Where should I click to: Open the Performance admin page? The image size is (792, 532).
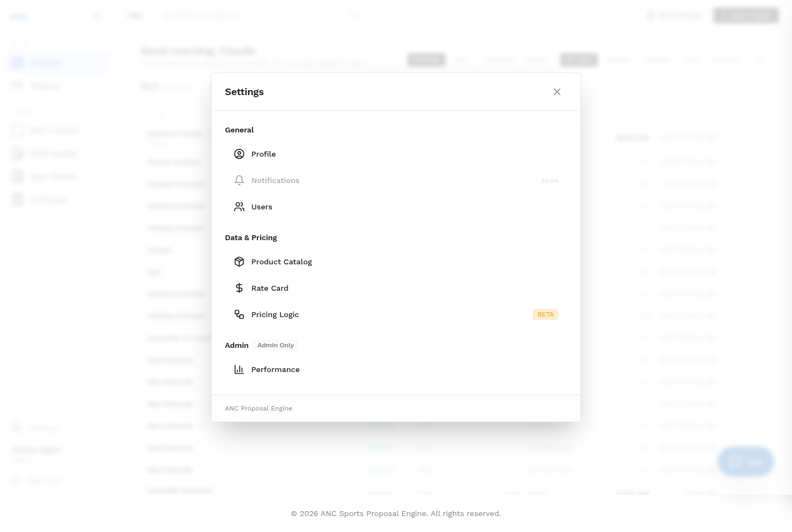(396, 369)
